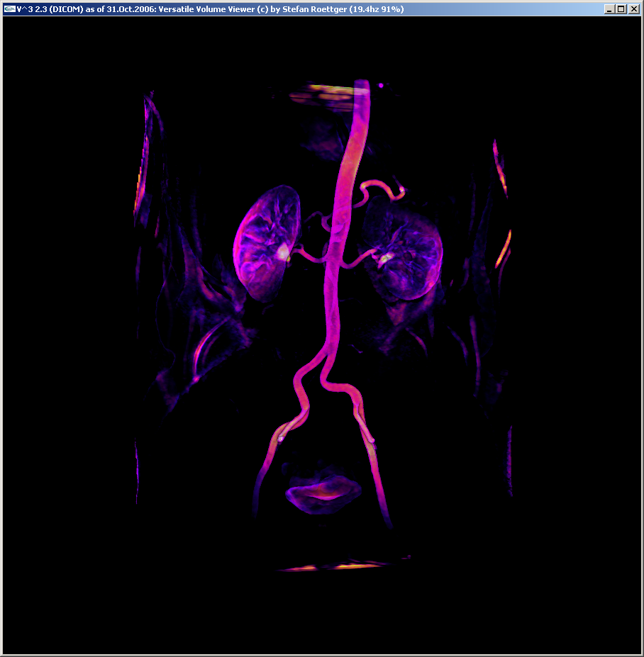Minimize the Versatile Volume Viewer window
This screenshot has width=644, height=657.
click(610, 9)
